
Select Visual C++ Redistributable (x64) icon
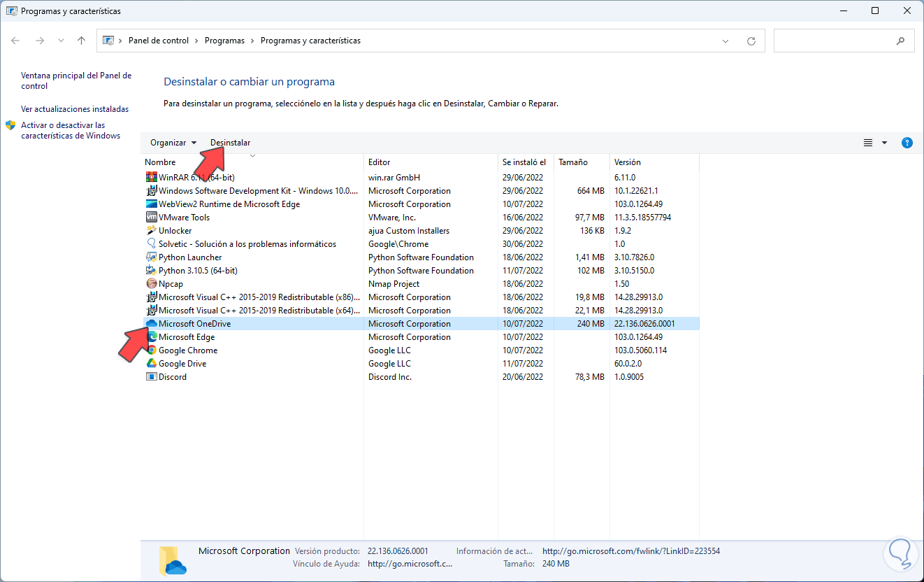coord(152,311)
